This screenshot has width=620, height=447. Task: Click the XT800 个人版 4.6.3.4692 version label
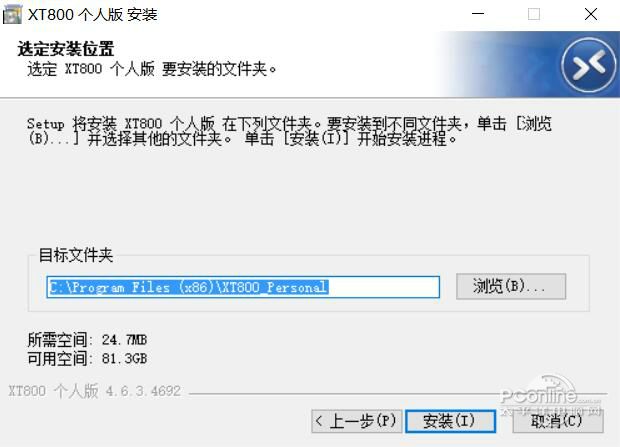(x=95, y=391)
